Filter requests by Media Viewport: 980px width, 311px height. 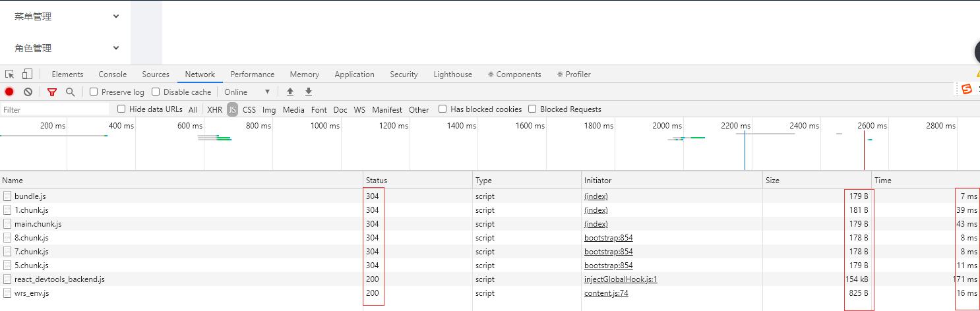coord(293,109)
